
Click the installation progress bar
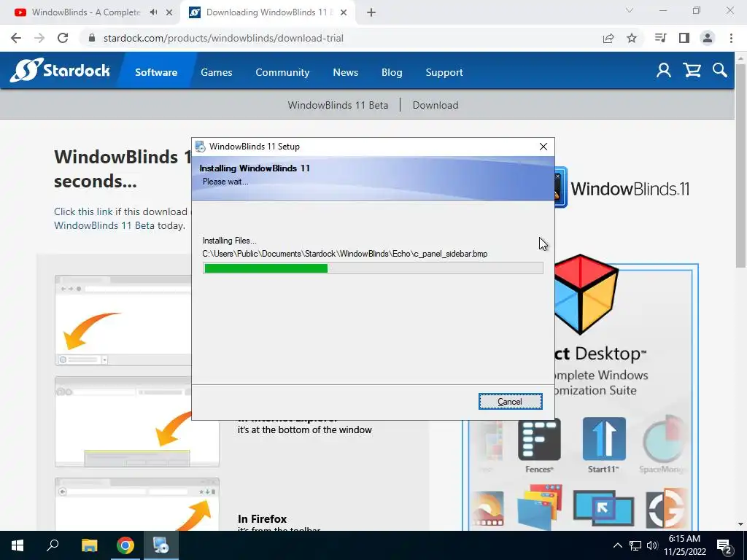coord(373,268)
